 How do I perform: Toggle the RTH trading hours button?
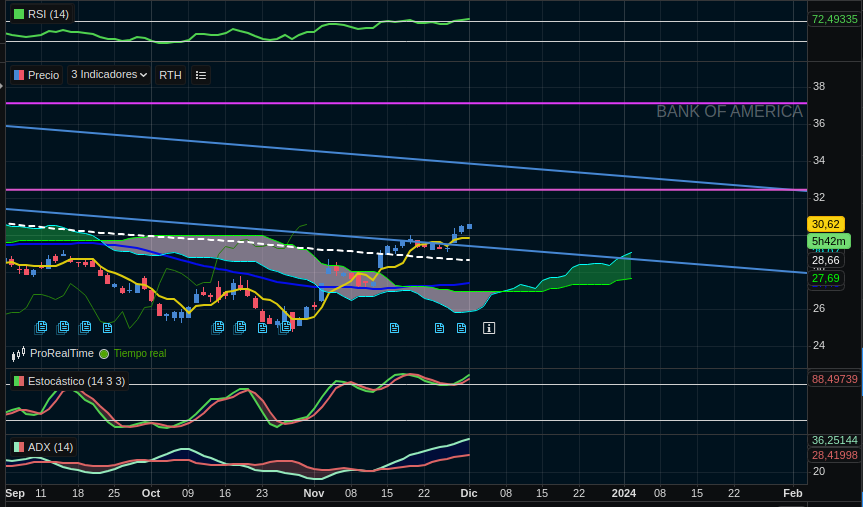pos(170,75)
